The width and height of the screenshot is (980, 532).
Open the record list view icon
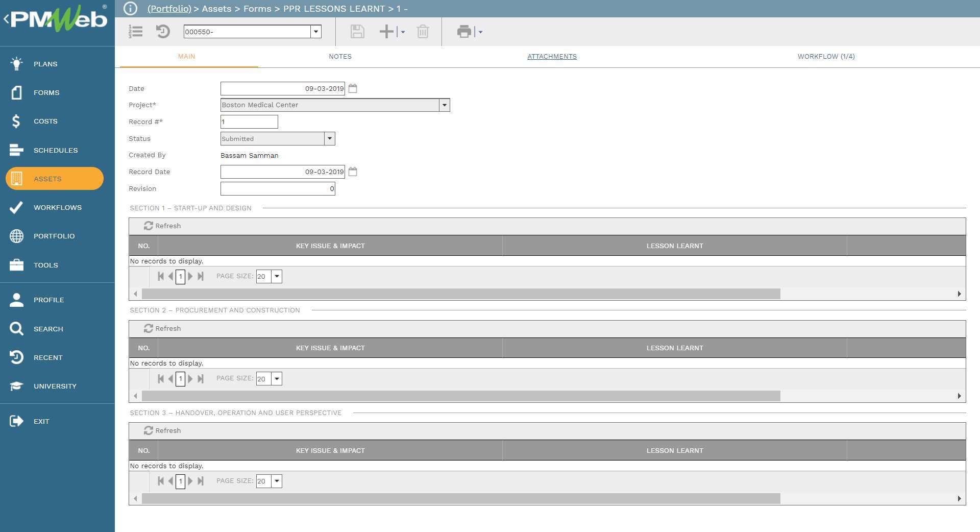(136, 32)
